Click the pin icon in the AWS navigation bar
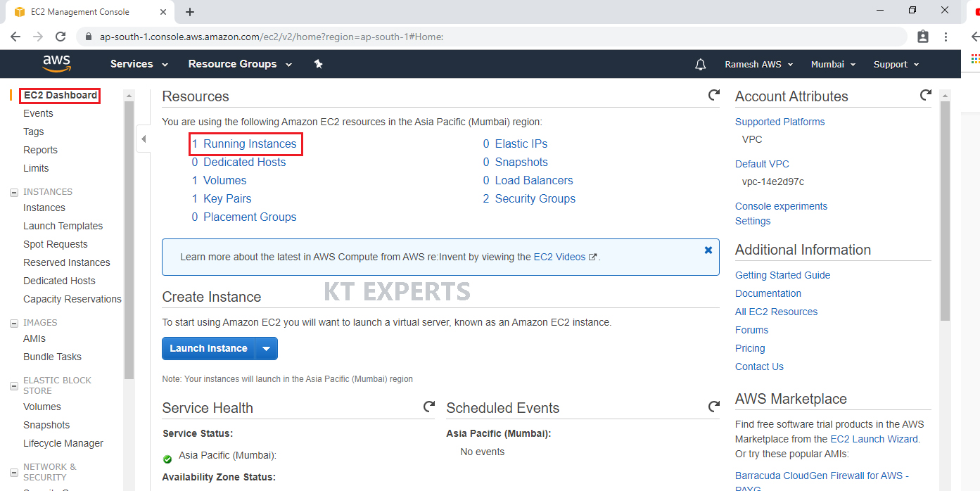980x491 pixels. (x=318, y=64)
